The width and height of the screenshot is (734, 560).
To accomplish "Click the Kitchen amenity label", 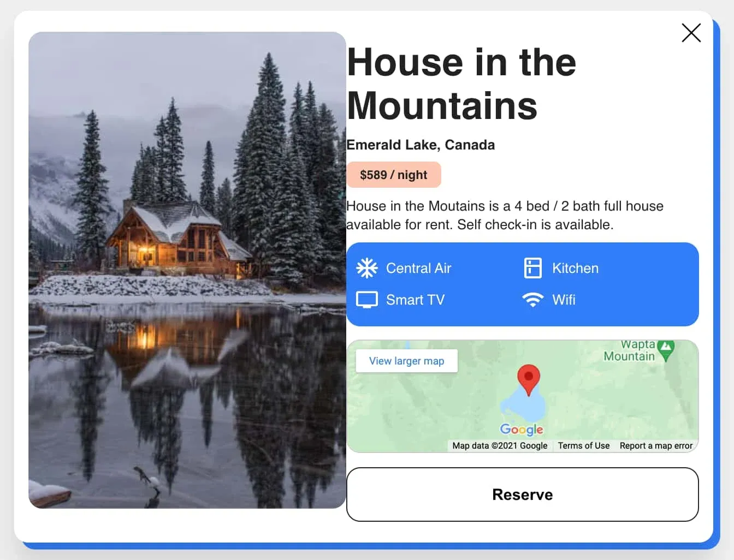I will click(575, 268).
